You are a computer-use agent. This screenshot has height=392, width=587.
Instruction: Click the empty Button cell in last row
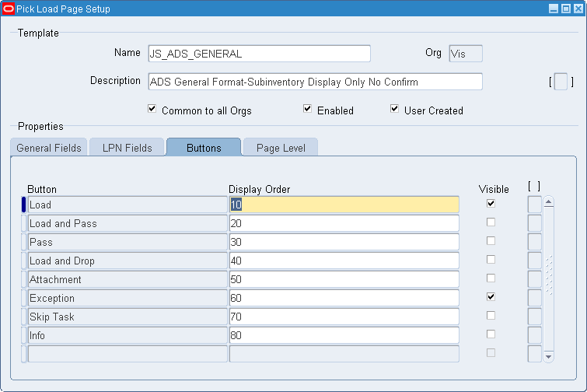[x=128, y=354]
